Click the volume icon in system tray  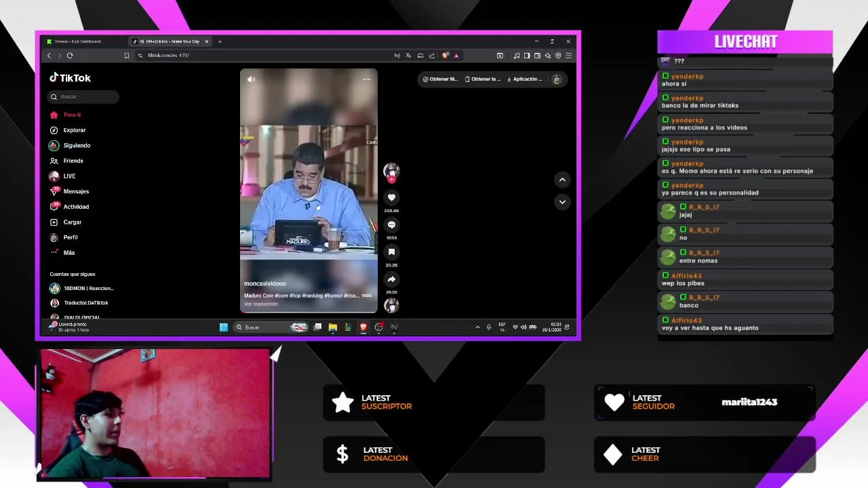(524, 327)
